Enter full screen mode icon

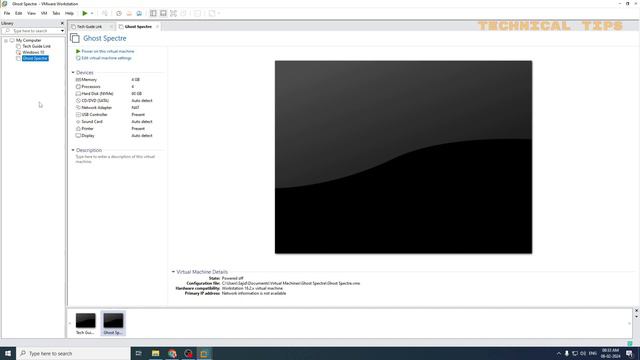[173, 13]
